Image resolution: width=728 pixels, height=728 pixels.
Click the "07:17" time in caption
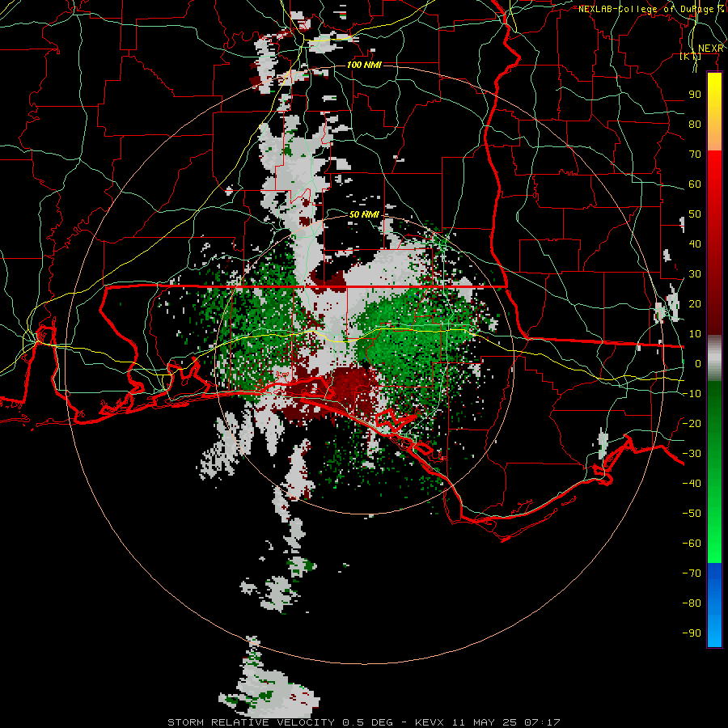[542, 722]
